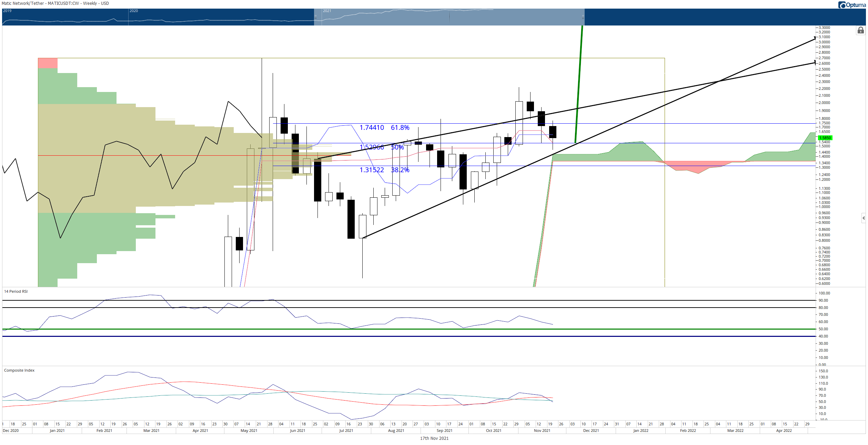Viewport: 868px width, 445px height.
Task: Grab the left handle of timeline range selector
Action: pos(315,17)
